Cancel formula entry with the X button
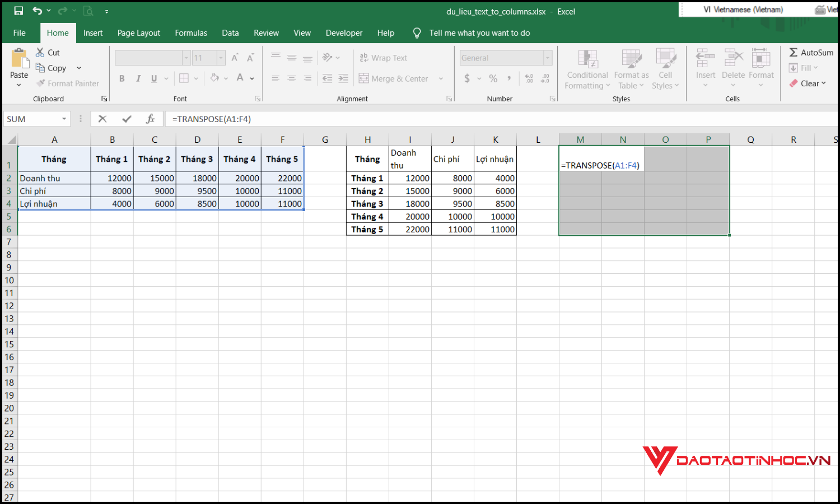 (x=102, y=119)
